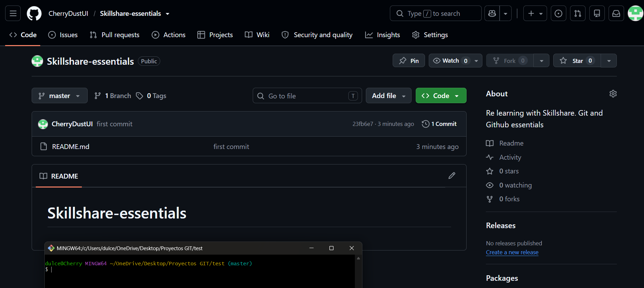
Task: Switch to the Code tab
Action: pos(23,35)
